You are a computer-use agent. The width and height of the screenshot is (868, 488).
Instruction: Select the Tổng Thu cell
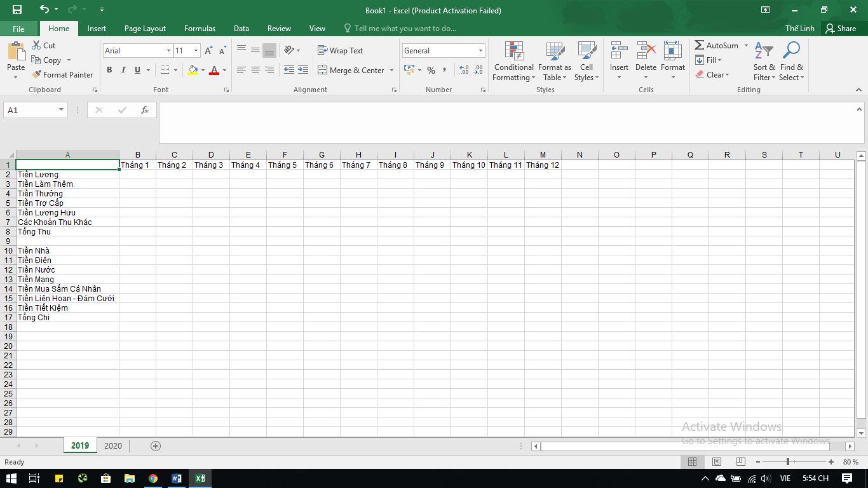pyautogui.click(x=67, y=231)
